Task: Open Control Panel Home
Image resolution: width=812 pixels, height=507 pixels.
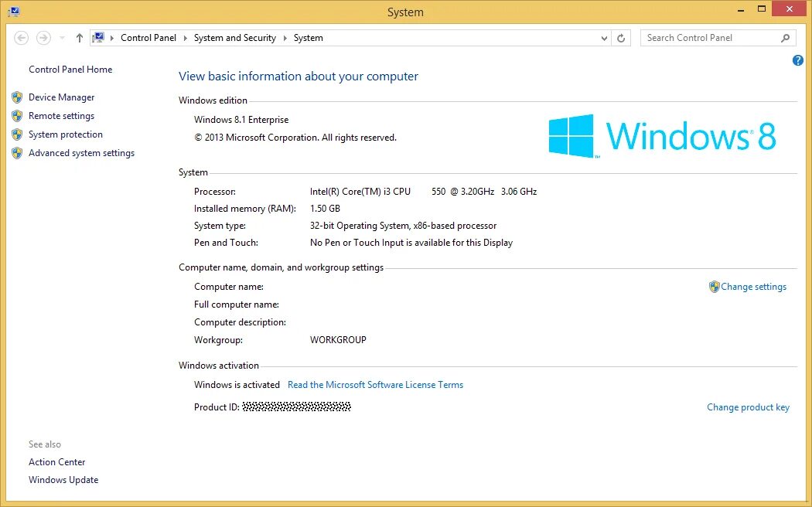Action: point(70,70)
